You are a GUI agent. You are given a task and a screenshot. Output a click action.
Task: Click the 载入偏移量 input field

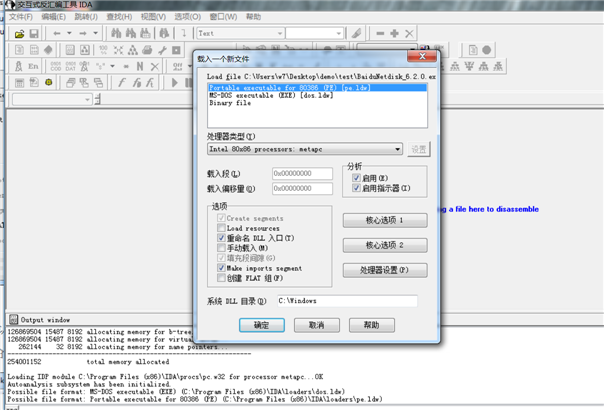pos(302,188)
